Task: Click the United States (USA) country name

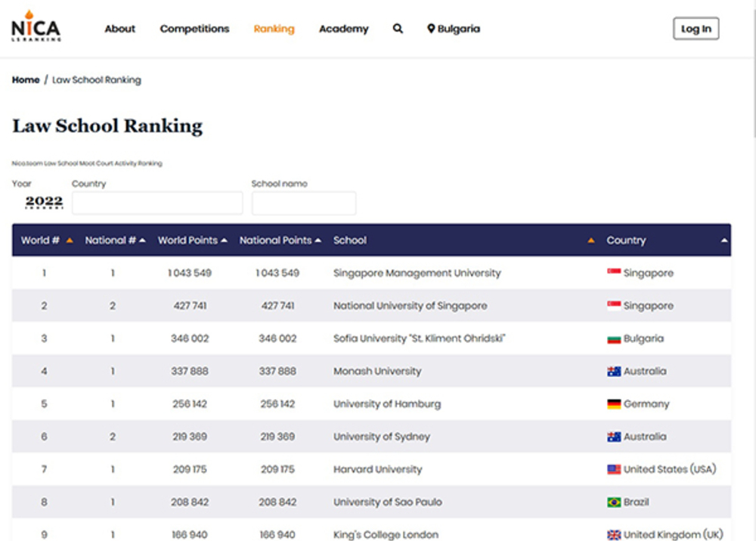Action: [x=670, y=469]
